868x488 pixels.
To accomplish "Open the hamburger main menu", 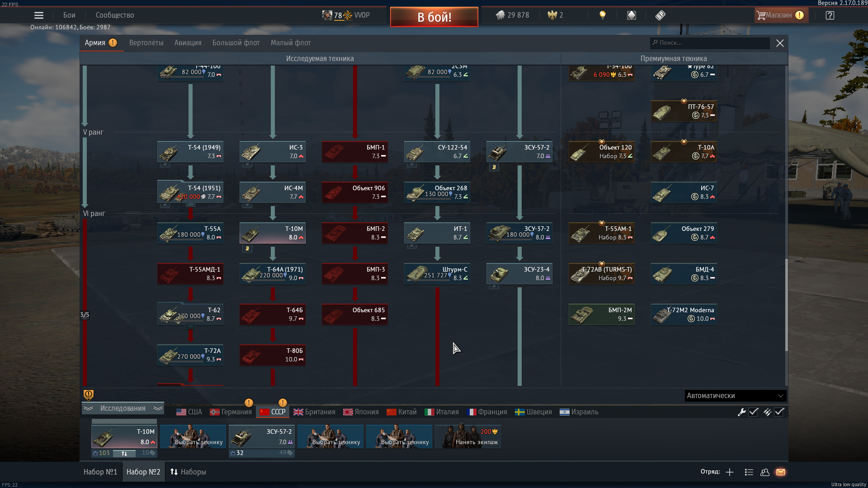I will [x=39, y=15].
